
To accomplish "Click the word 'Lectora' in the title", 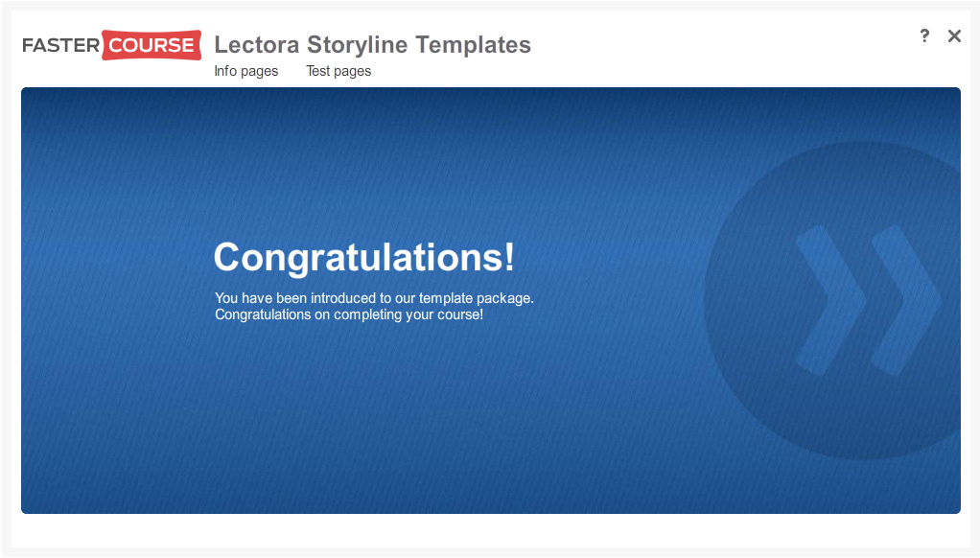I will [257, 45].
